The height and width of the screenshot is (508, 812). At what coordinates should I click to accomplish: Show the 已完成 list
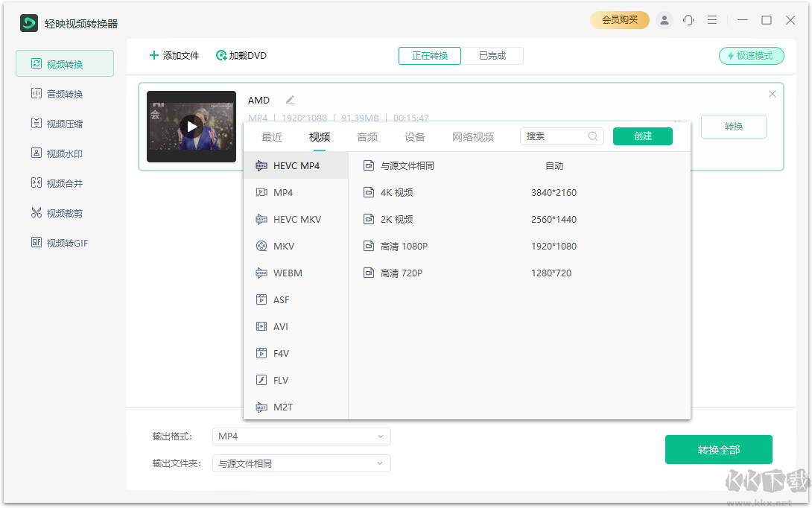click(x=492, y=55)
